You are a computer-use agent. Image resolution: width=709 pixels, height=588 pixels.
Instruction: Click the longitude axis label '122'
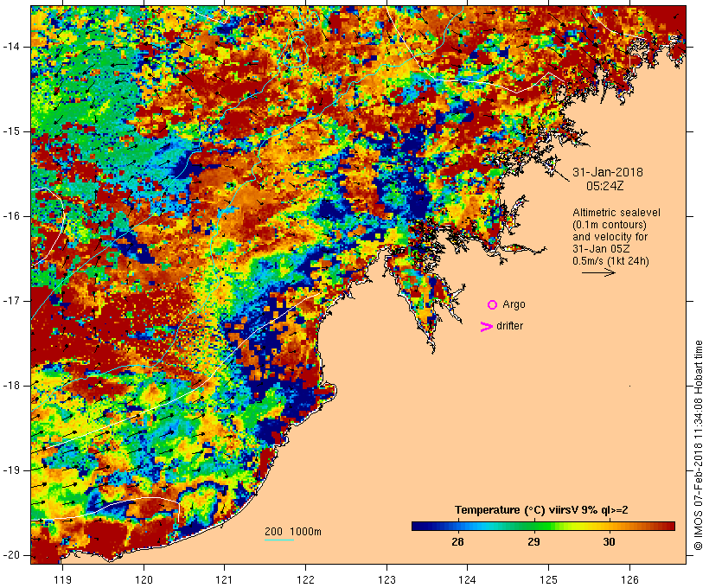pos(306,580)
